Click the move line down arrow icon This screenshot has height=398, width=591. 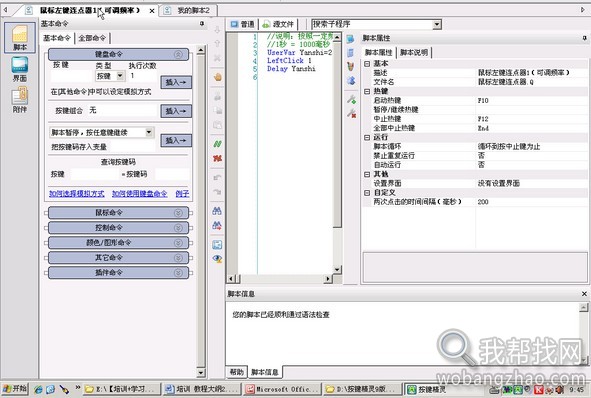click(x=217, y=30)
